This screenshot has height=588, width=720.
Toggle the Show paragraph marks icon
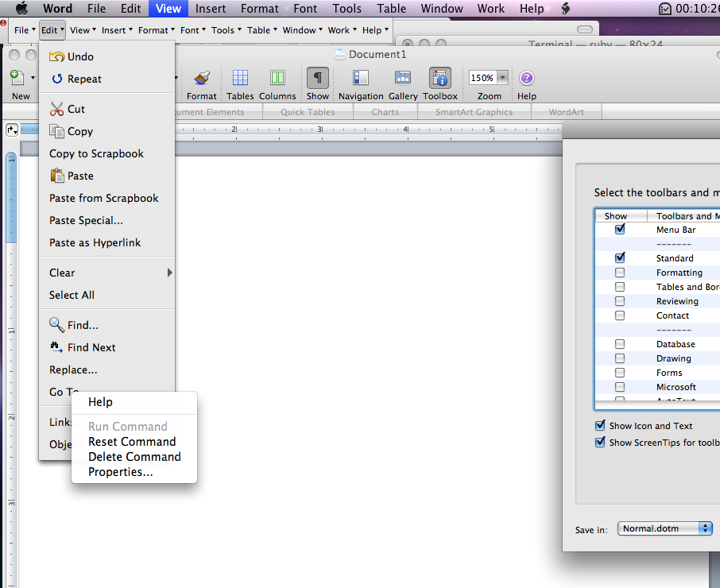tap(318, 78)
